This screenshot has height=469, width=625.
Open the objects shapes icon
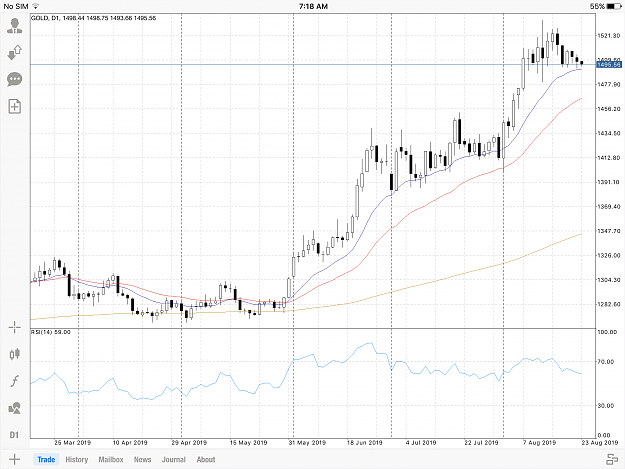(15, 408)
